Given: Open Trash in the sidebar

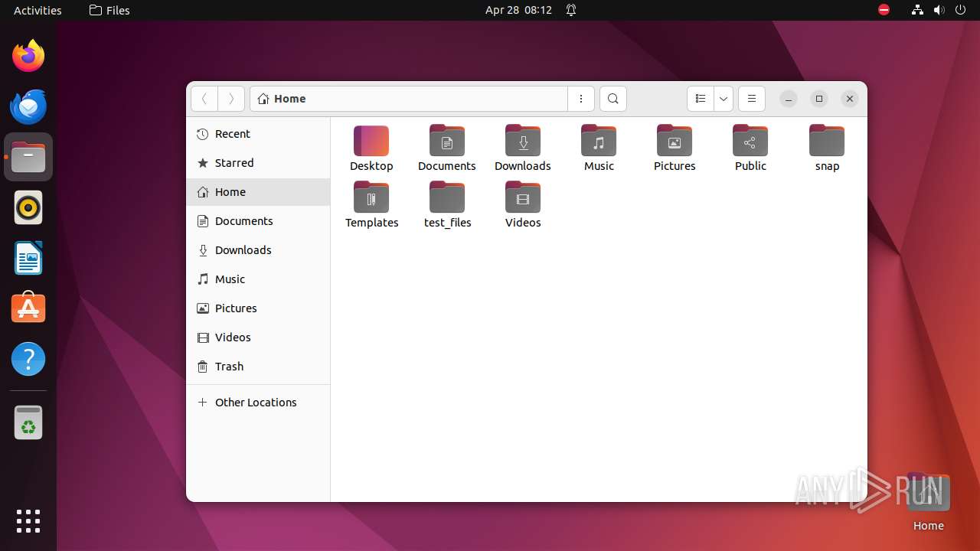Looking at the screenshot, I should pyautogui.click(x=258, y=367).
